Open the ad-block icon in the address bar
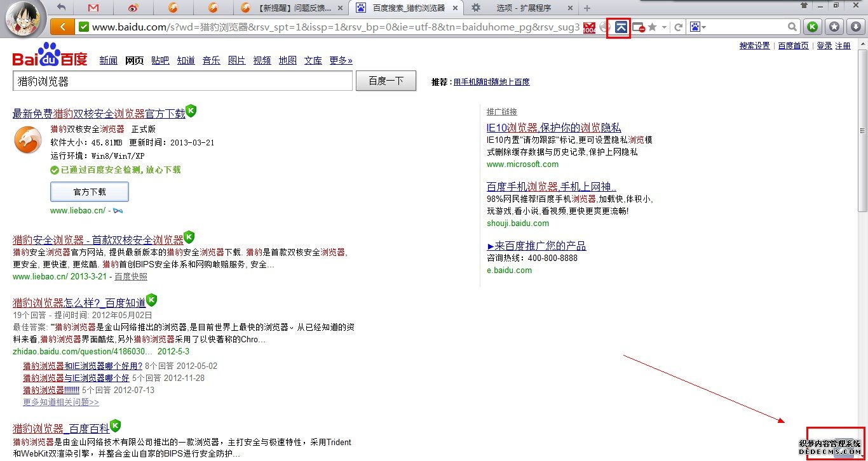The width and height of the screenshot is (868, 461). click(x=639, y=27)
